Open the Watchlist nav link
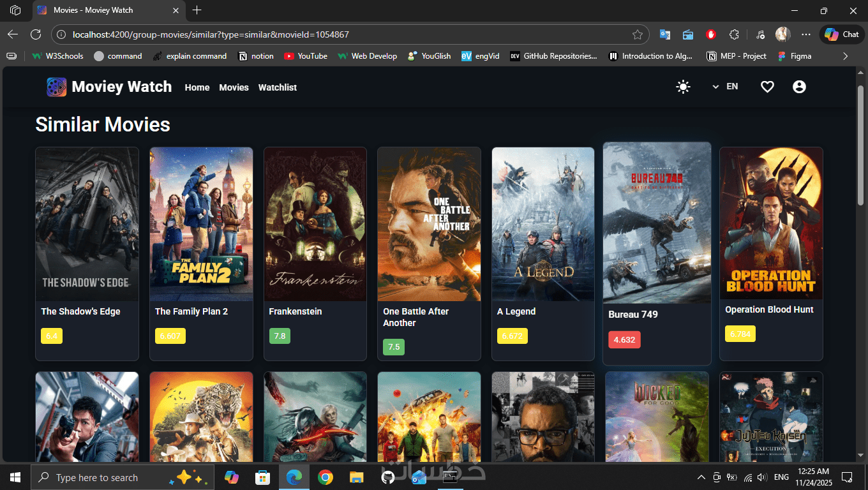 coord(278,87)
